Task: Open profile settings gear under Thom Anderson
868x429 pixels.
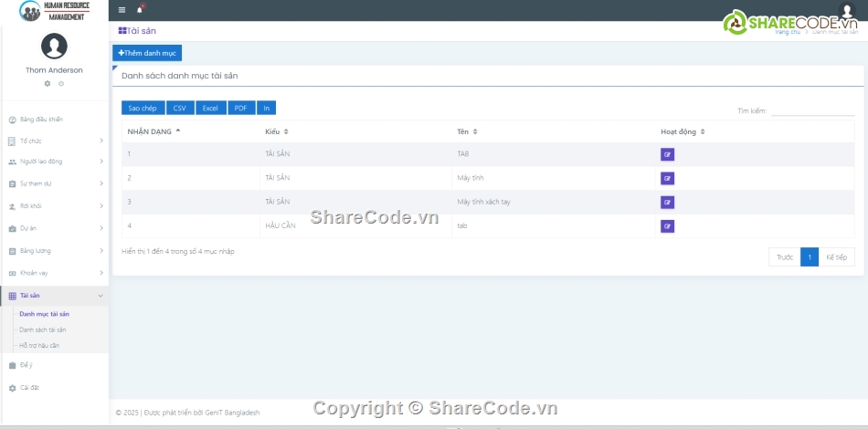Action: click(x=47, y=83)
